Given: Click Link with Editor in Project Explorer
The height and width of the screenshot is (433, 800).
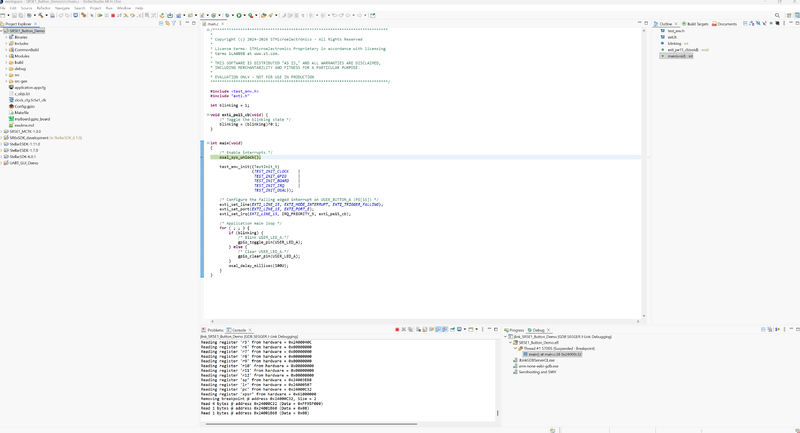Looking at the screenshot, I should 167,23.
